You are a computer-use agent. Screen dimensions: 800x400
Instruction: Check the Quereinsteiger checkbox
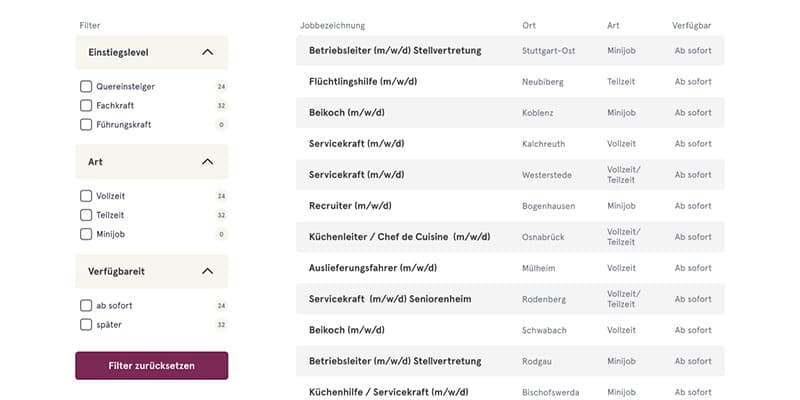pos(86,87)
